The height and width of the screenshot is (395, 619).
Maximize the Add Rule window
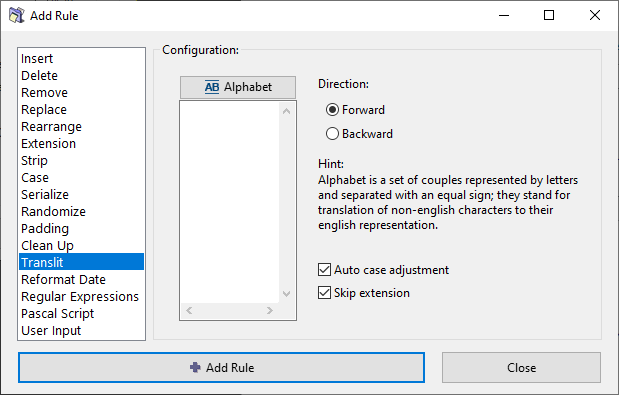549,15
